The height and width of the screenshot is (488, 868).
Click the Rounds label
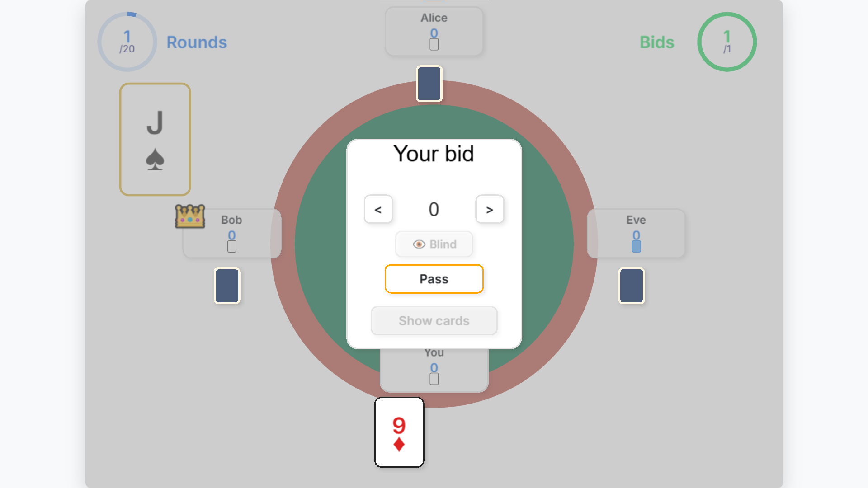(x=197, y=42)
